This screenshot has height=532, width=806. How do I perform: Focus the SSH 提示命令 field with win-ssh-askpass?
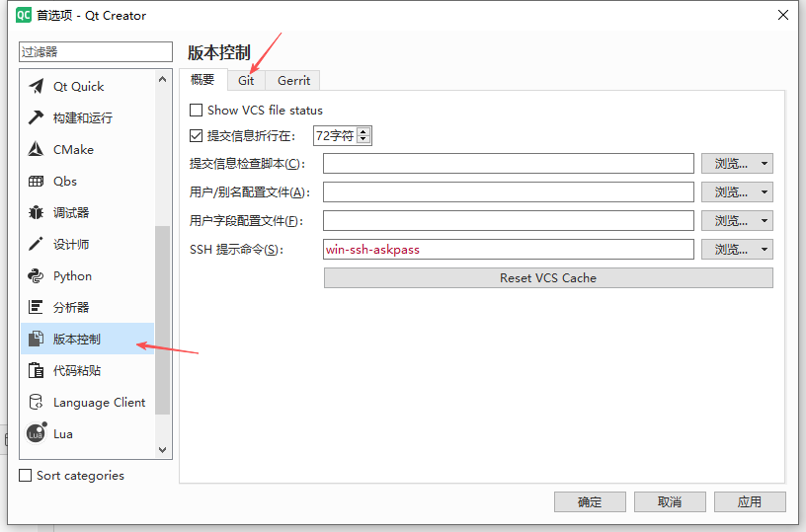coord(509,250)
